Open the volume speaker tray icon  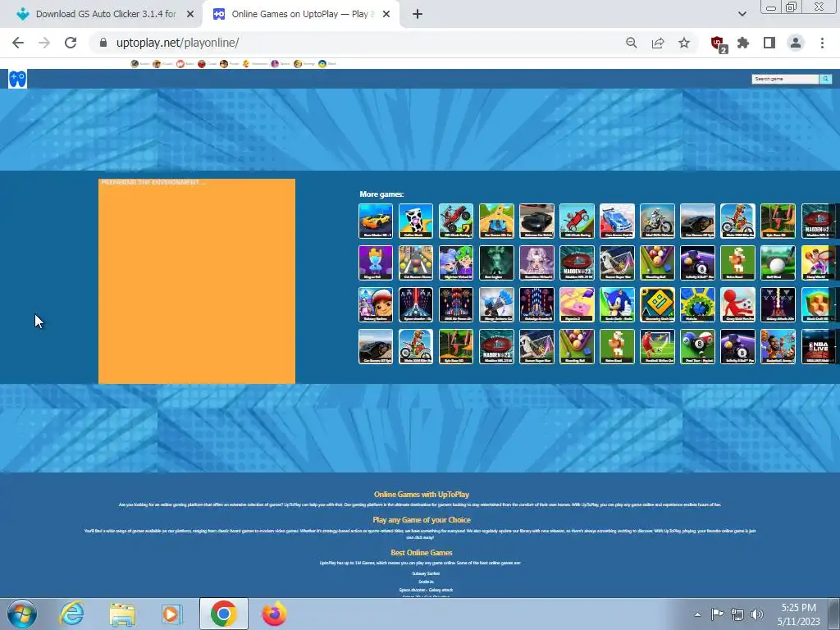pos(757,614)
